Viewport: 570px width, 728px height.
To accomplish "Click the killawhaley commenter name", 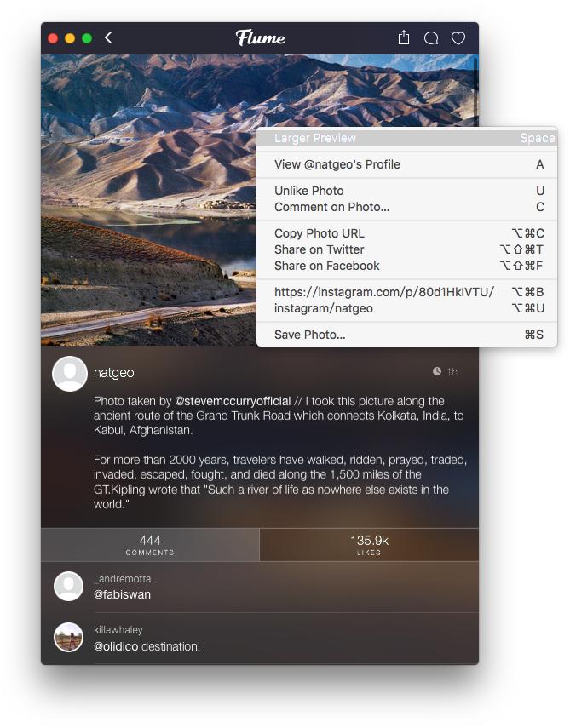I will 118,630.
